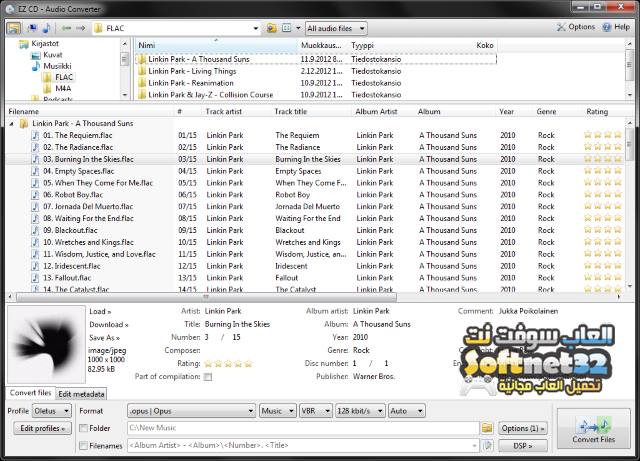Click the Kijastot libraries icon
640x461 pixels.
click(x=24, y=44)
